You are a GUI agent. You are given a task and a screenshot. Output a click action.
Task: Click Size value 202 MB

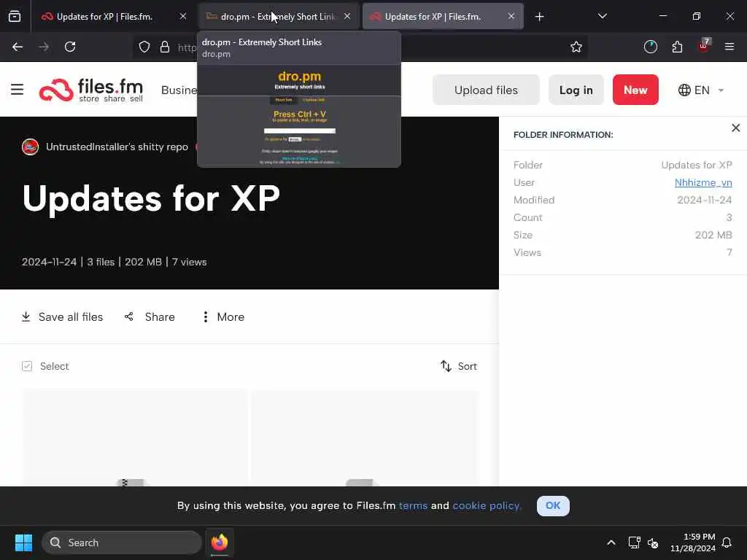713,235
